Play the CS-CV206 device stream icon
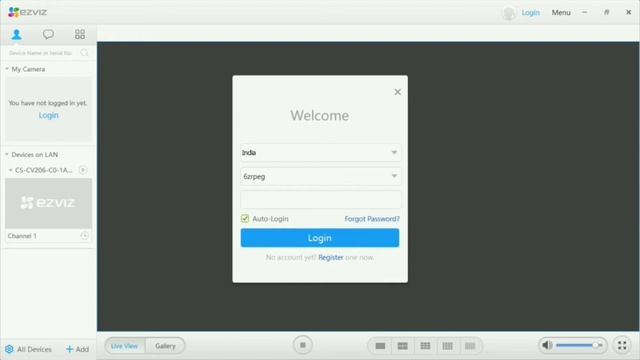 pos(83,170)
